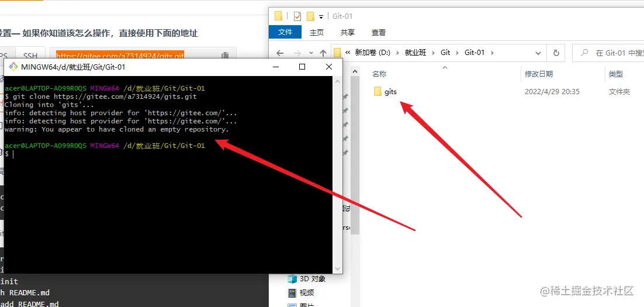644x307 pixels.
Task: Click the empty repository warning line
Action: (117, 129)
